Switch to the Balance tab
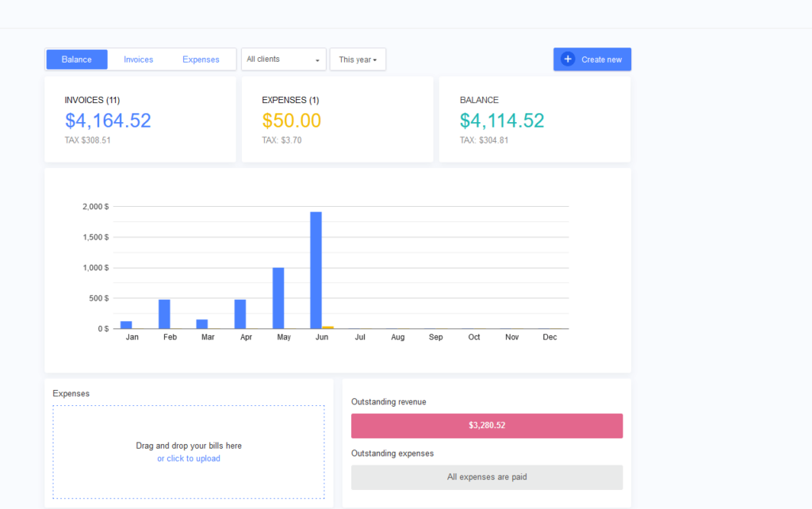The width and height of the screenshot is (812, 509). coord(77,59)
